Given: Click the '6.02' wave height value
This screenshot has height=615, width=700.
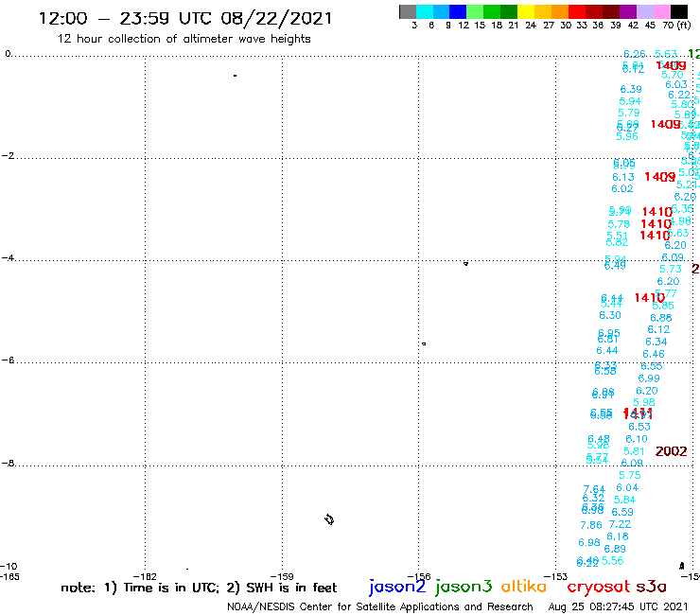Looking at the screenshot, I should pos(622,188).
